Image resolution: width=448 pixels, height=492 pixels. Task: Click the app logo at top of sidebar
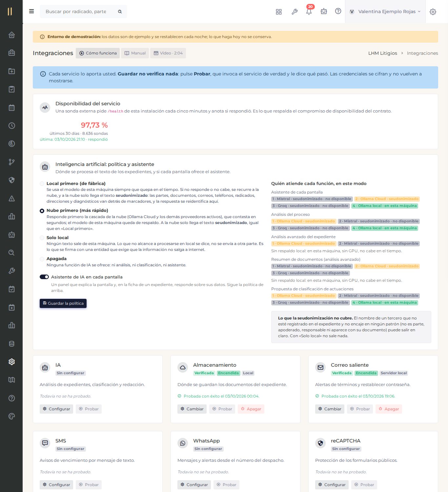point(10,11)
